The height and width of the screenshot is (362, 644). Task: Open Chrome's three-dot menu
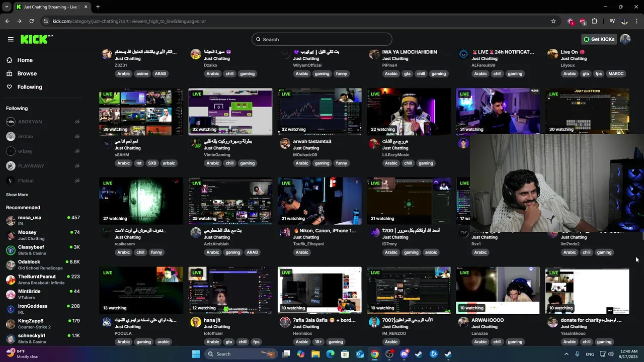637,21
